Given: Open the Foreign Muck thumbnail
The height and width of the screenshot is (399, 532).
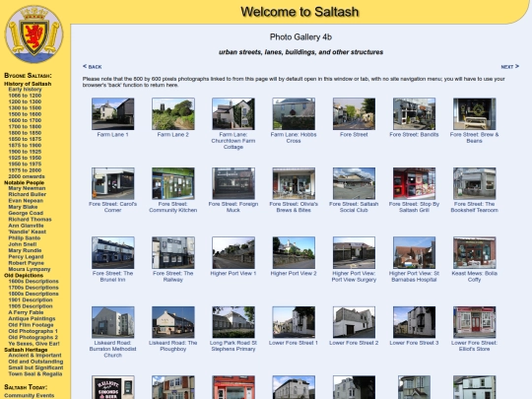Looking at the screenshot, I should [x=233, y=183].
